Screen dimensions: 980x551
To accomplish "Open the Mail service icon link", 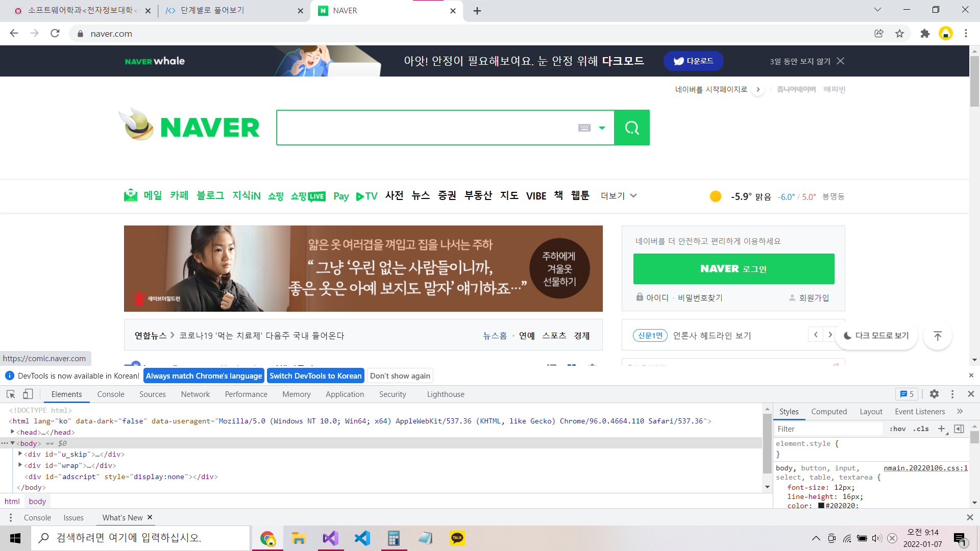I will pos(131,195).
